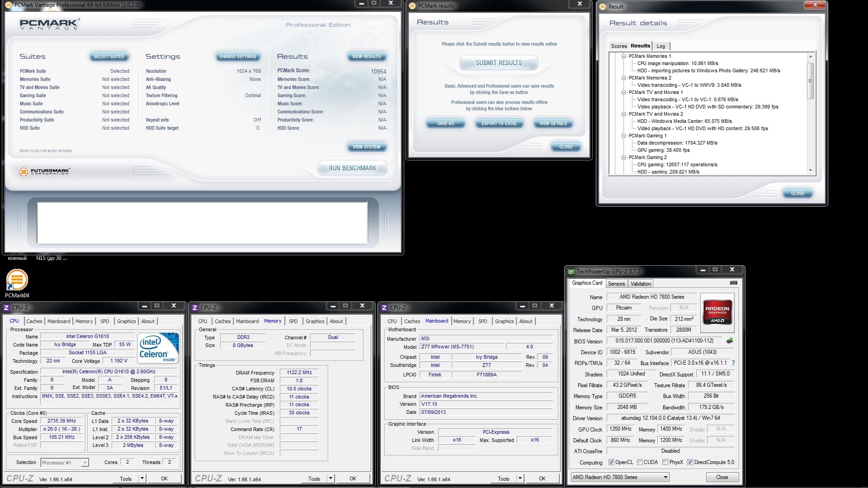Click scrollbar down arrow in Result details
The image size is (868, 488).
tap(810, 170)
